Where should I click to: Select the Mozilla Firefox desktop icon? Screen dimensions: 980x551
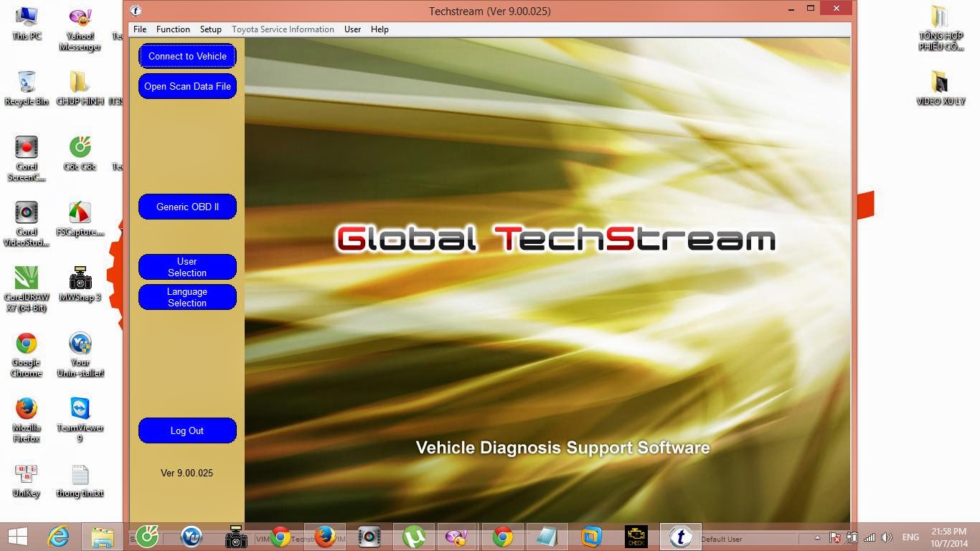[x=27, y=420]
